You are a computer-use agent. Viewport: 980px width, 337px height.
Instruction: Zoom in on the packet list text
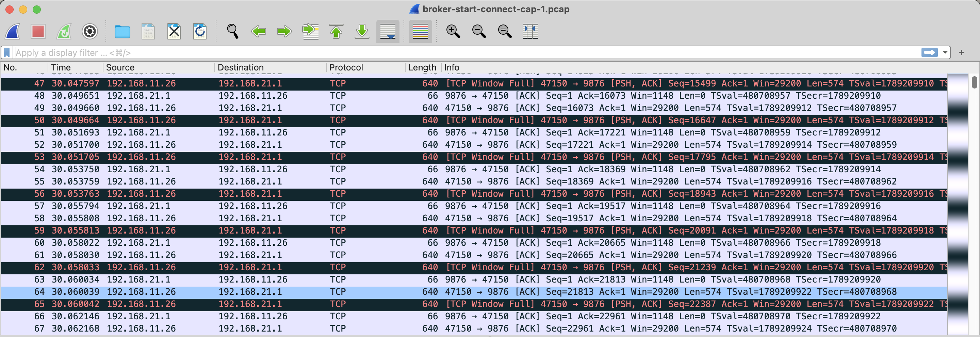pos(453,32)
